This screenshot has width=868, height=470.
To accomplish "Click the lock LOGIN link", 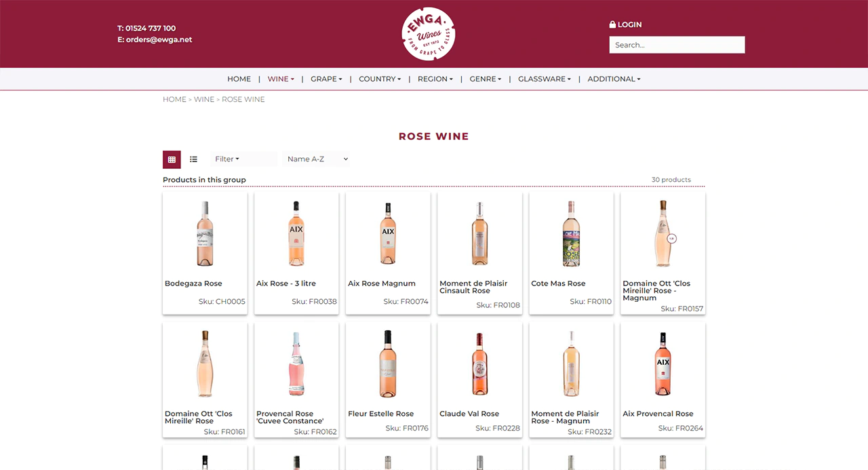I will click(625, 24).
